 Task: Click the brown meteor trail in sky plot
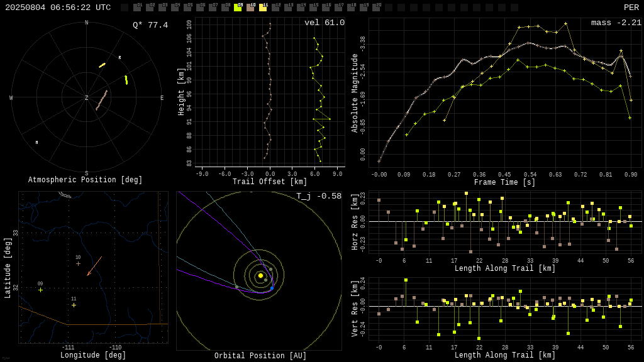click(102, 100)
